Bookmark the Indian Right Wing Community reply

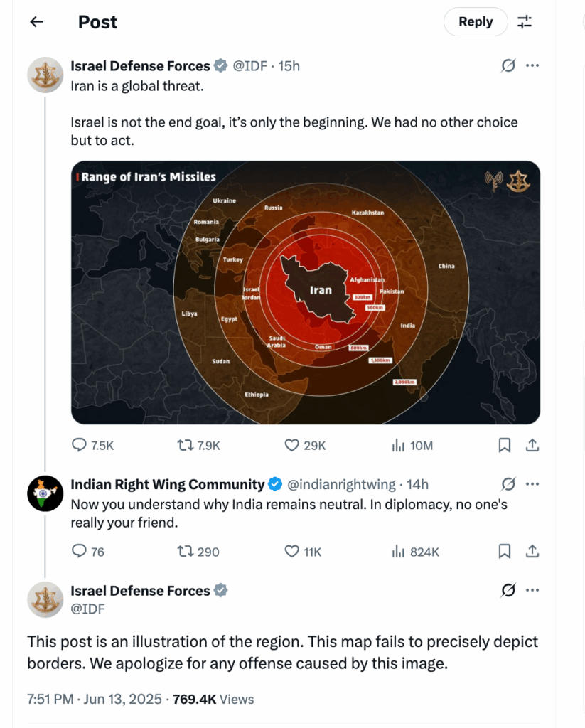point(504,552)
